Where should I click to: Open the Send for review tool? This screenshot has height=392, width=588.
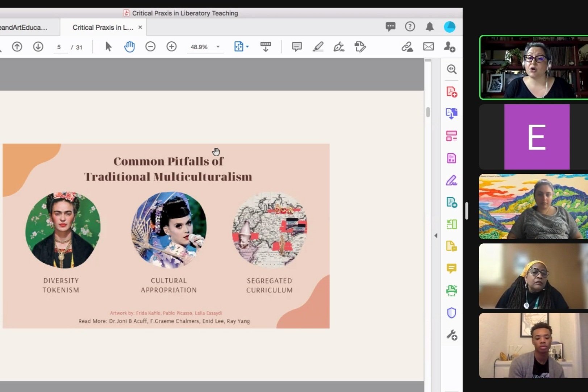[451, 202]
